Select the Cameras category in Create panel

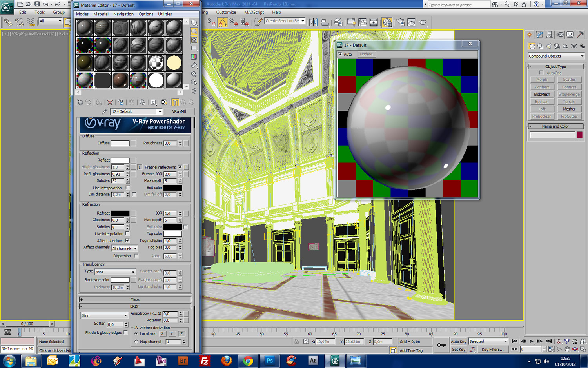(557, 46)
